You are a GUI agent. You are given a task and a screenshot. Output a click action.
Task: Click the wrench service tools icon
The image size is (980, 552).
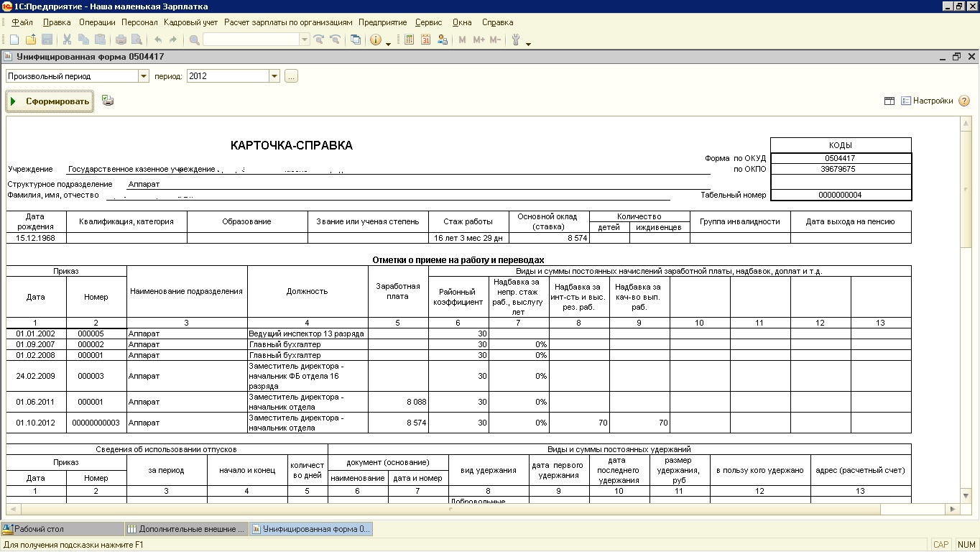[516, 40]
